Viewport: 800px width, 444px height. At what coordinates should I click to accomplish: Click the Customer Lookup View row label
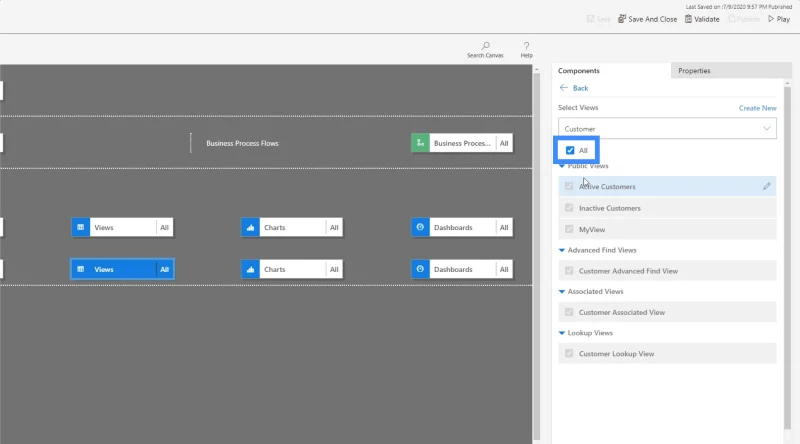(x=616, y=354)
